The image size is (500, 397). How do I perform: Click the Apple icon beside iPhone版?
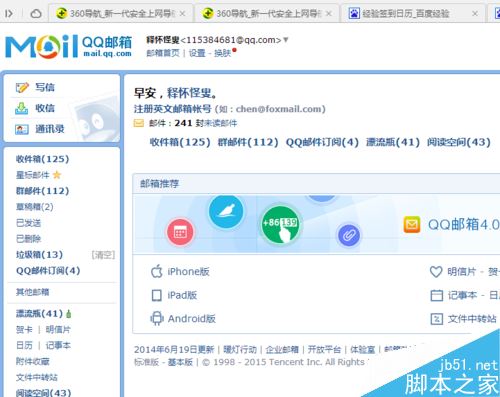[x=156, y=271]
